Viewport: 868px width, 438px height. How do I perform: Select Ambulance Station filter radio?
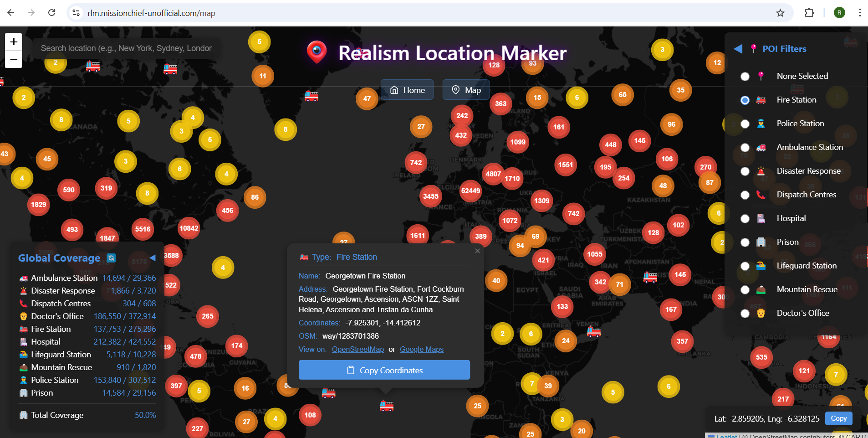745,148
